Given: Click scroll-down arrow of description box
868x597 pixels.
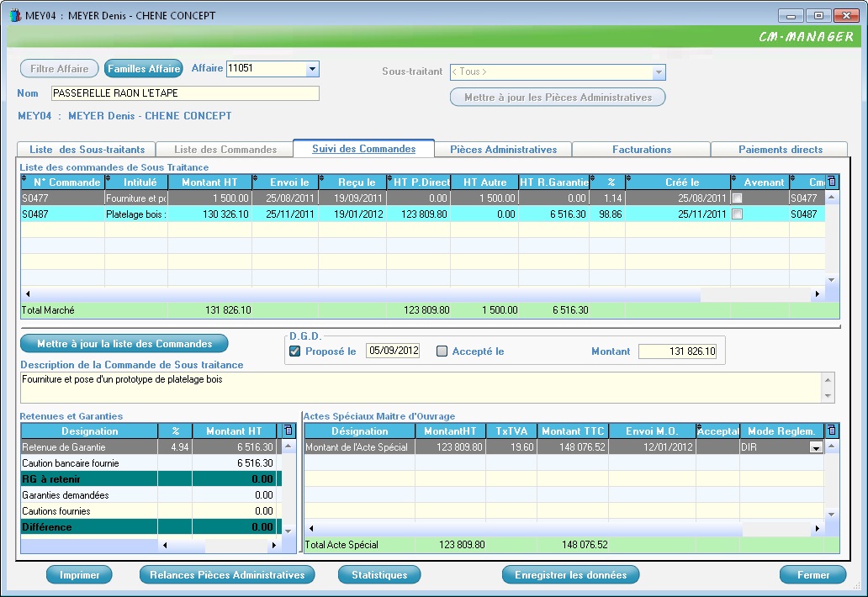Looking at the screenshot, I should [828, 395].
